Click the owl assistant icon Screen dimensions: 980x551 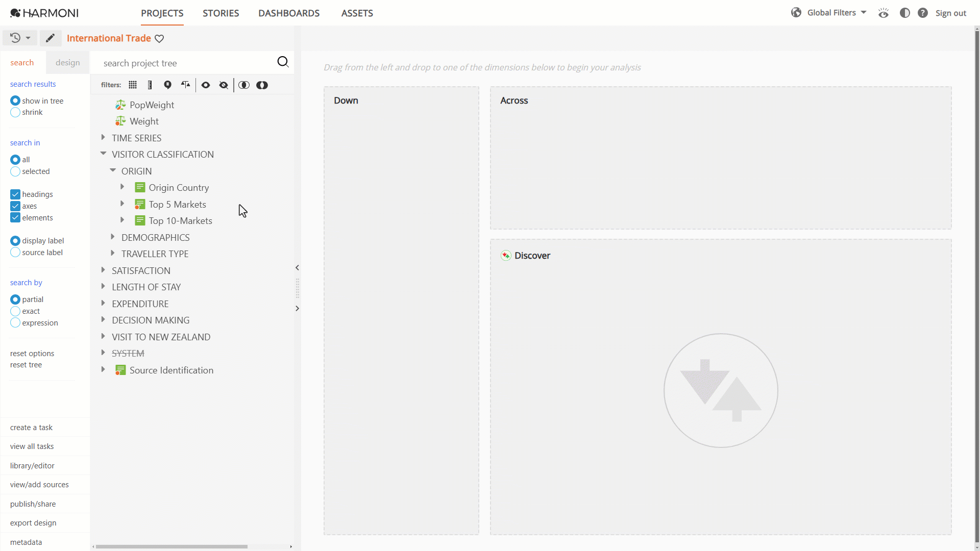[884, 13]
